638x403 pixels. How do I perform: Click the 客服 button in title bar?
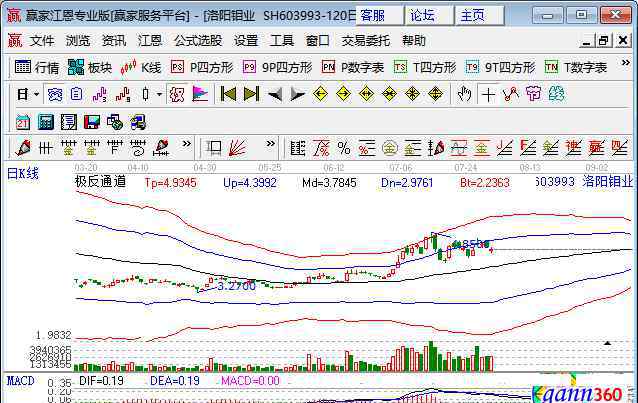click(x=372, y=15)
